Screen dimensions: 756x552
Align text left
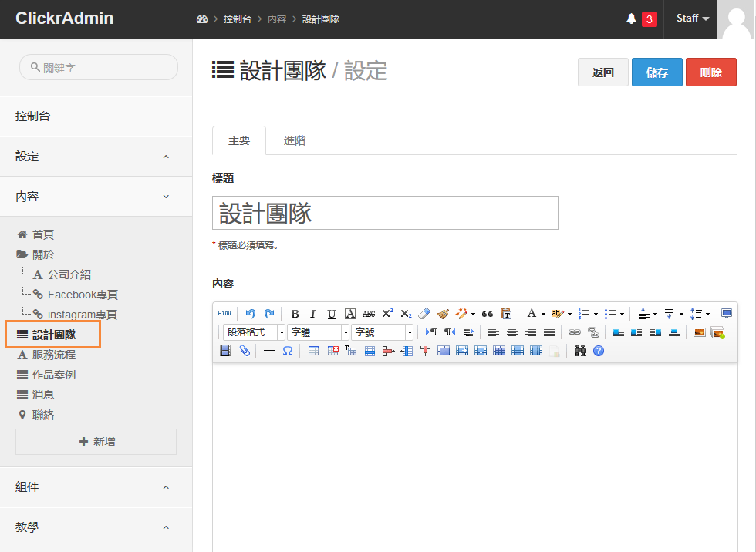(x=493, y=332)
